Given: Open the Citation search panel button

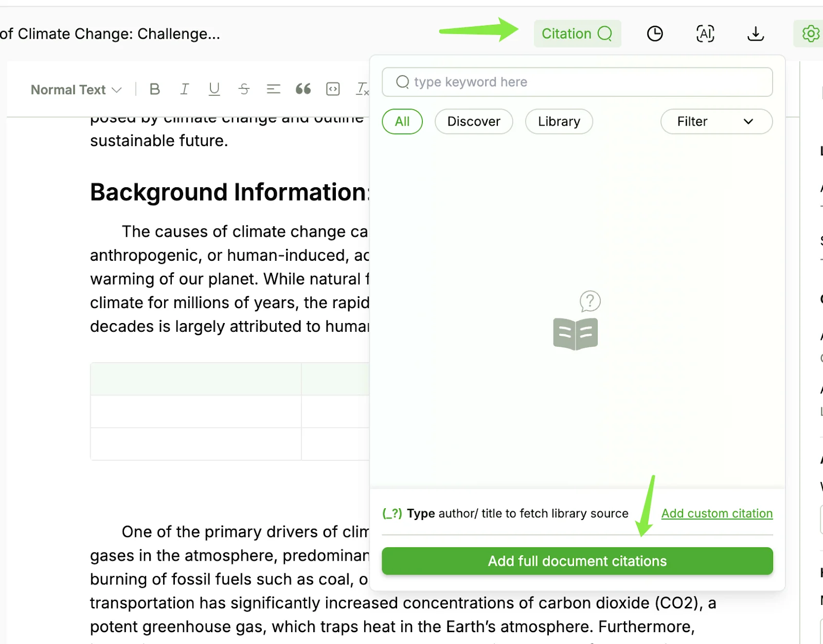Looking at the screenshot, I should (x=577, y=34).
